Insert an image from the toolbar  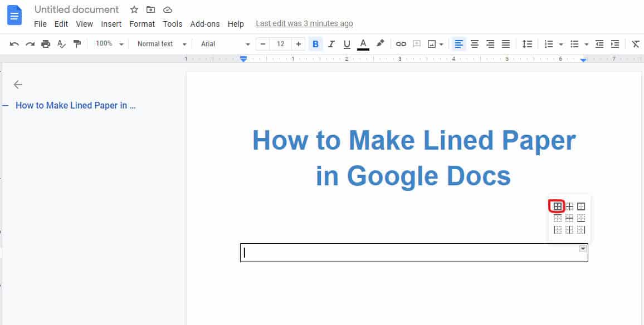[432, 44]
